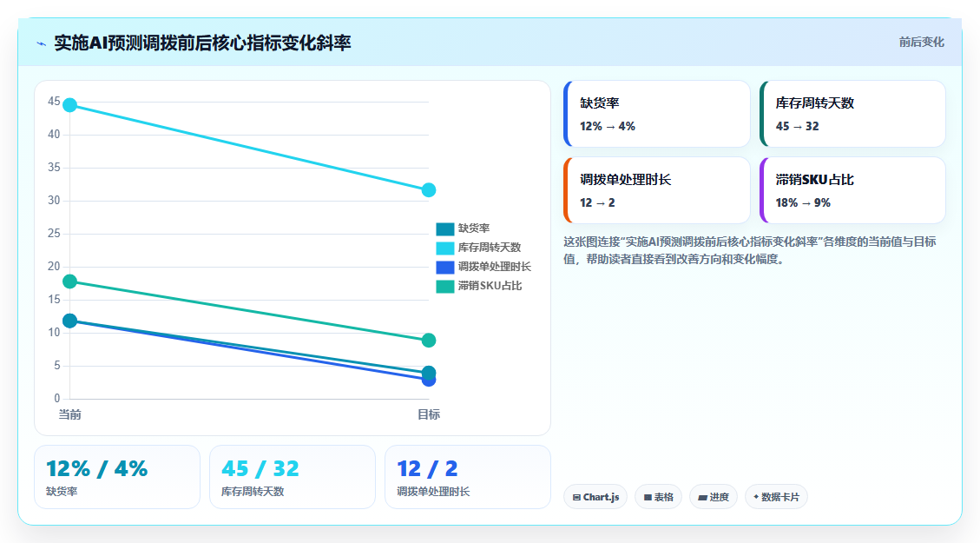Click the 前后变化 label in header
The width and height of the screenshot is (980, 543).
click(921, 42)
